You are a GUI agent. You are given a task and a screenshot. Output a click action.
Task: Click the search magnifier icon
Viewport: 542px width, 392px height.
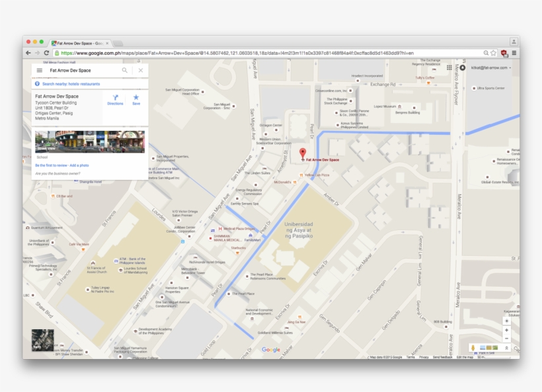pyautogui.click(x=124, y=70)
